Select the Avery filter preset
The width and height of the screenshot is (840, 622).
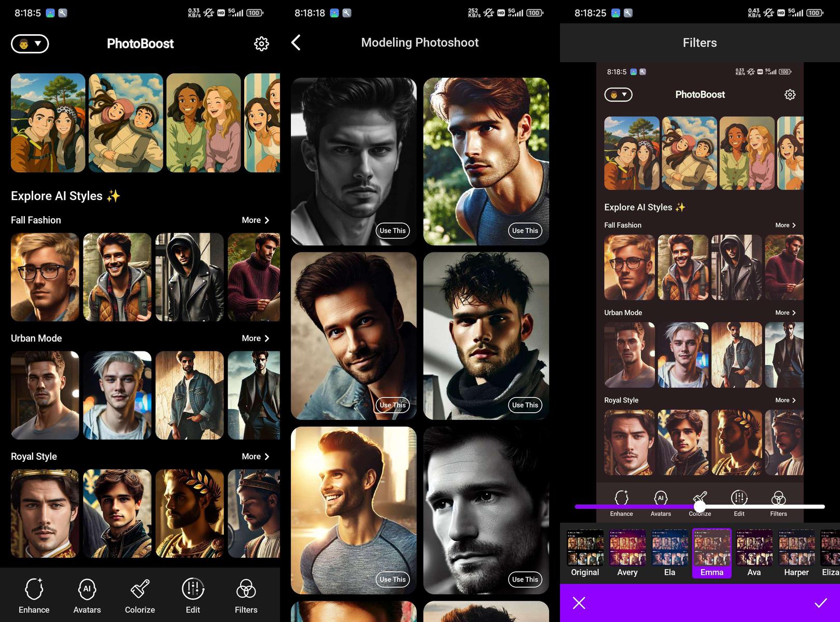(x=627, y=553)
